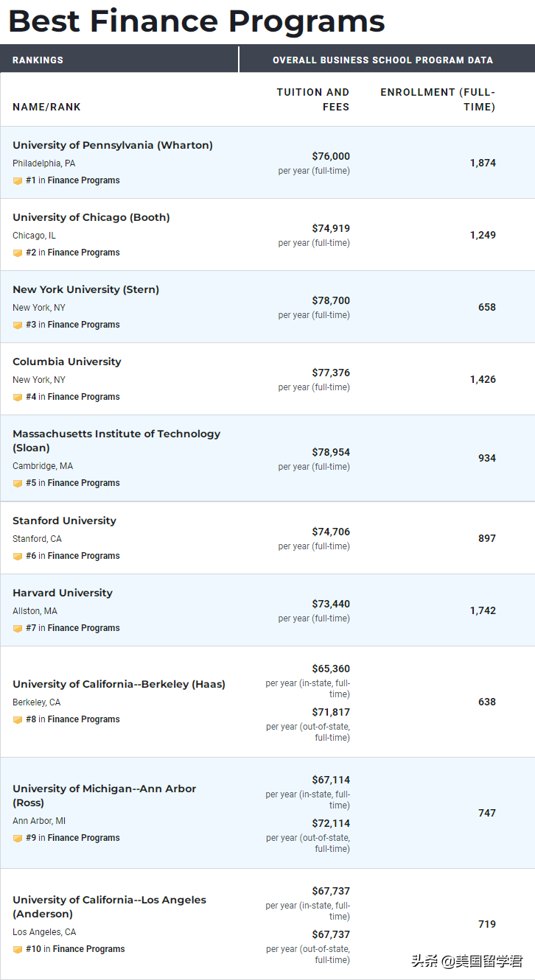Click the #3 ranking badge icon for Stern
This screenshot has width=535, height=980.
(x=18, y=325)
